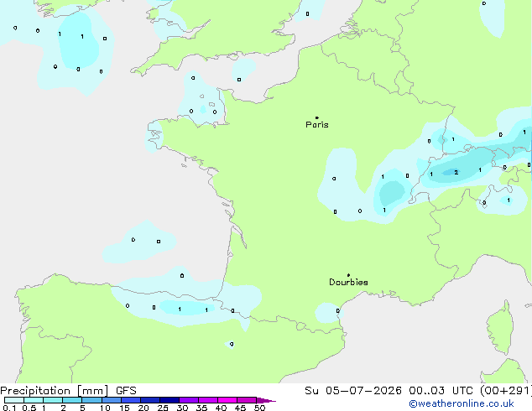Click the 40–45 mm magenta legend swatch

(227, 400)
